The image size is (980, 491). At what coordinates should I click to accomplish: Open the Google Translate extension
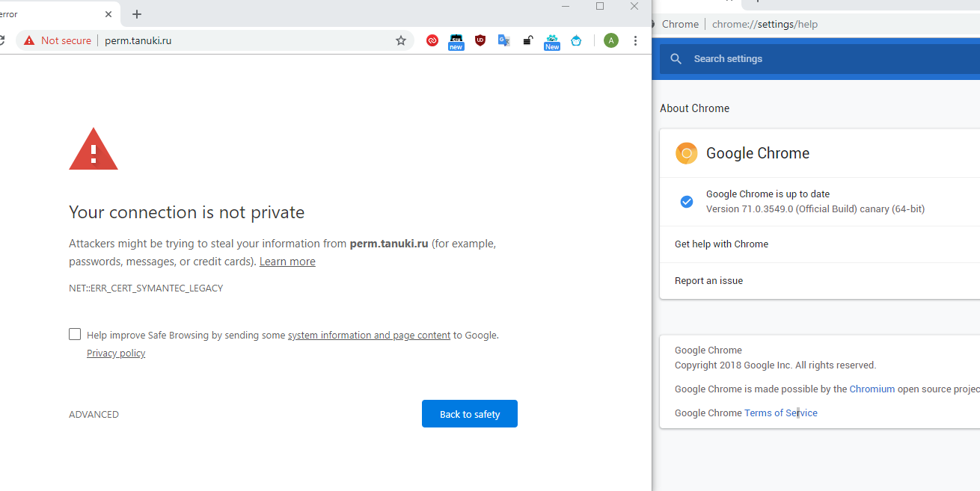(503, 40)
